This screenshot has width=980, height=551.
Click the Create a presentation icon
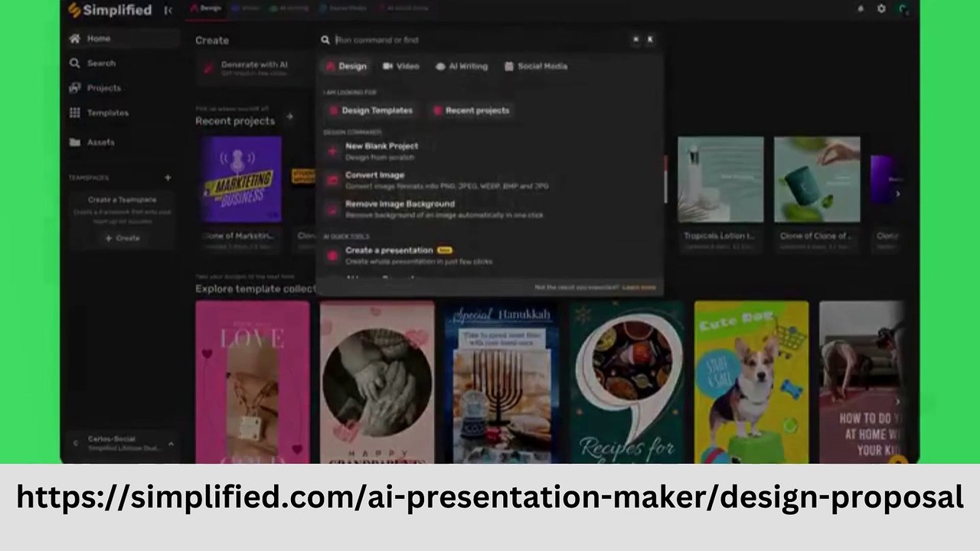tap(332, 256)
